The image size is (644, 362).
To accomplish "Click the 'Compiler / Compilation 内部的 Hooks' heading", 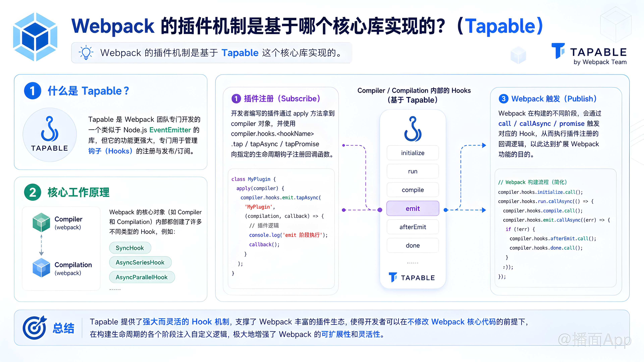I will click(x=414, y=90).
